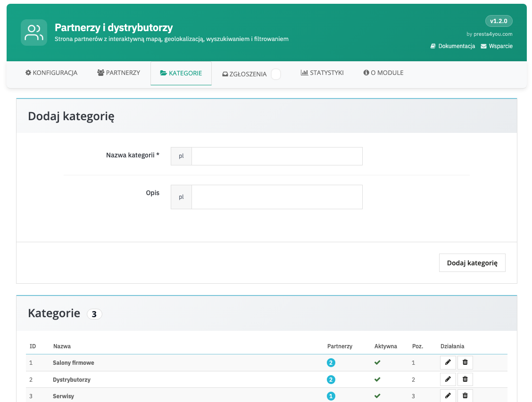532x402 pixels.
Task: Click the v1.2.0 version badge
Action: [x=499, y=21]
